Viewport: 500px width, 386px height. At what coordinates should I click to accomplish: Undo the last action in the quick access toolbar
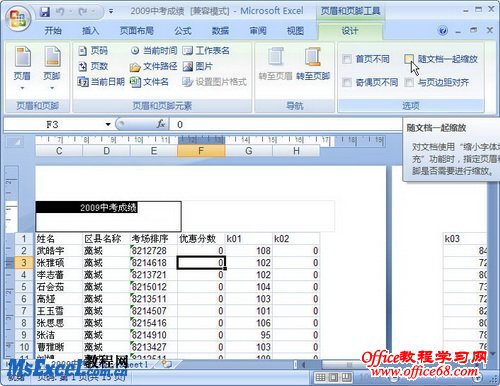(61, 12)
